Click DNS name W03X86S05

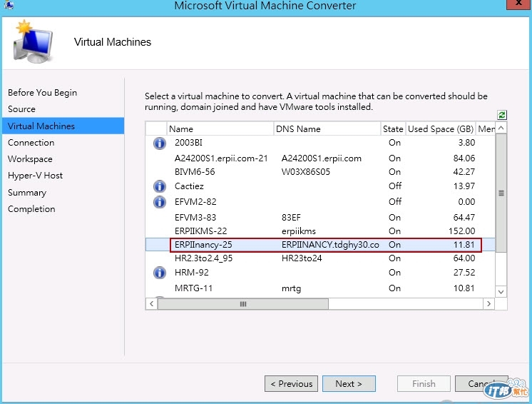pos(306,172)
